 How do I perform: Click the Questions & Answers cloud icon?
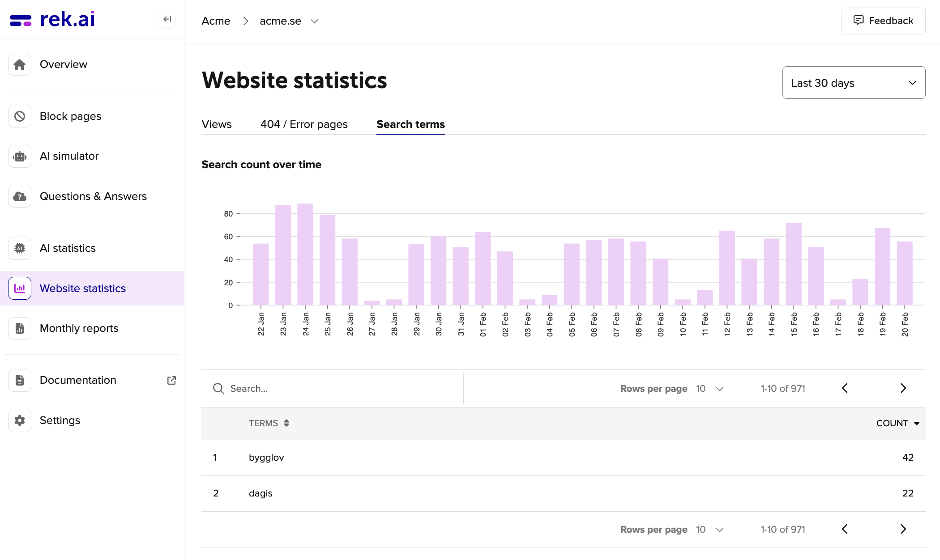20,196
